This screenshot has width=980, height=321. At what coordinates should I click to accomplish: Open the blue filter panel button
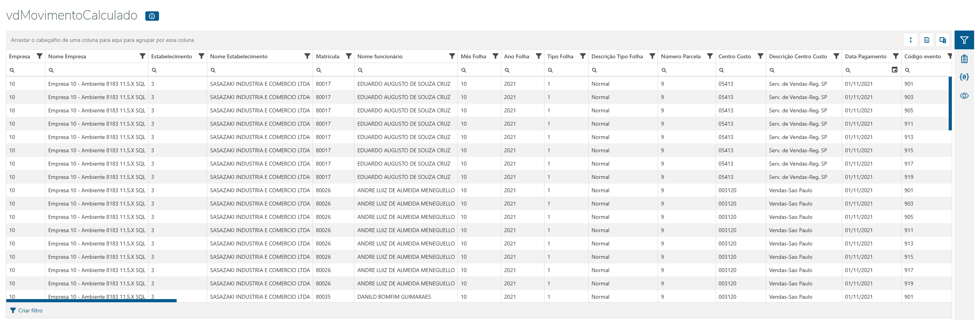[x=964, y=40]
